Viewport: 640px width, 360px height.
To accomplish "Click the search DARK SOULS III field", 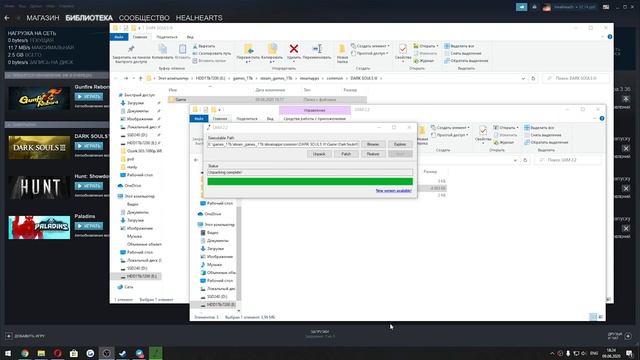I will 576,78.
